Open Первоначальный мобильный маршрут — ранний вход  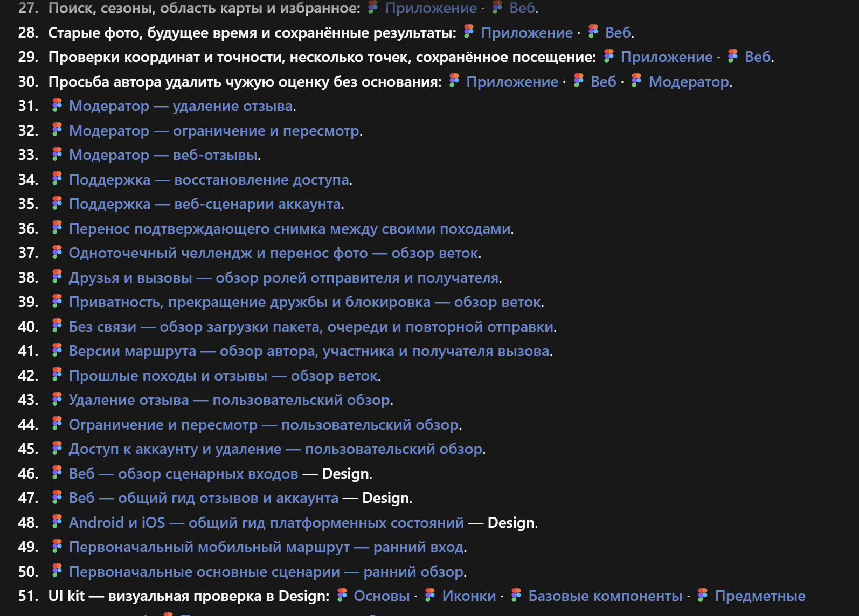(266, 547)
